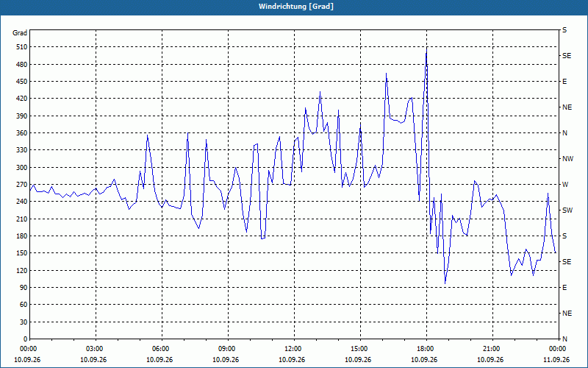Viewport: 588px width, 368px height.
Task: Select the 480 value on the y-axis
Action: (x=22, y=65)
